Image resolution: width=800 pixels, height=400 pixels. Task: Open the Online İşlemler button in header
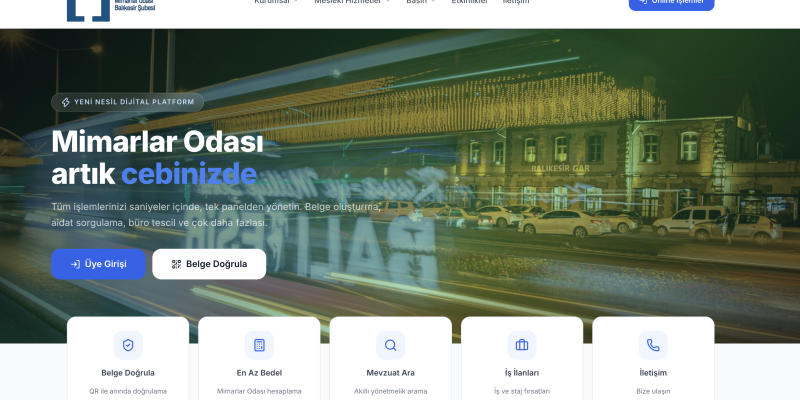671,3
